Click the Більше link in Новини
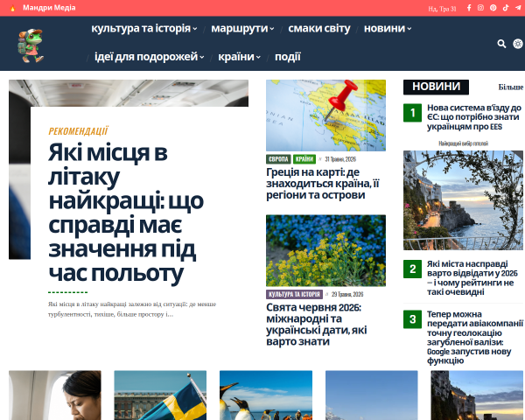 click(x=511, y=87)
